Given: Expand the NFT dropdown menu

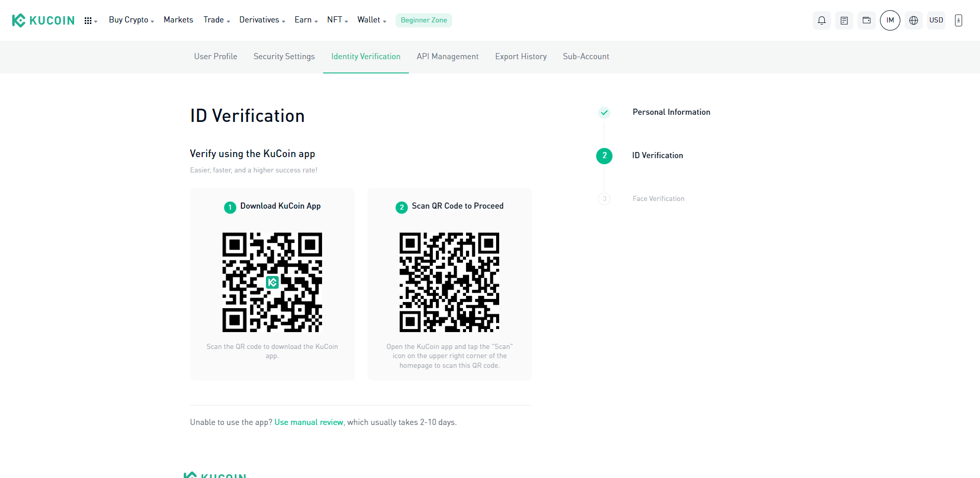Looking at the screenshot, I should 337,20.
